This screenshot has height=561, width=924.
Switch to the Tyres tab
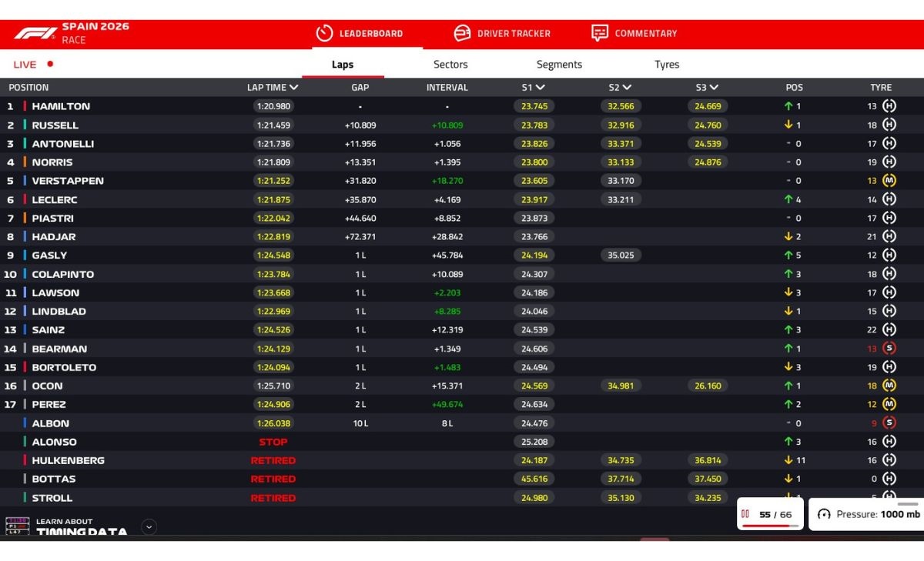click(667, 65)
